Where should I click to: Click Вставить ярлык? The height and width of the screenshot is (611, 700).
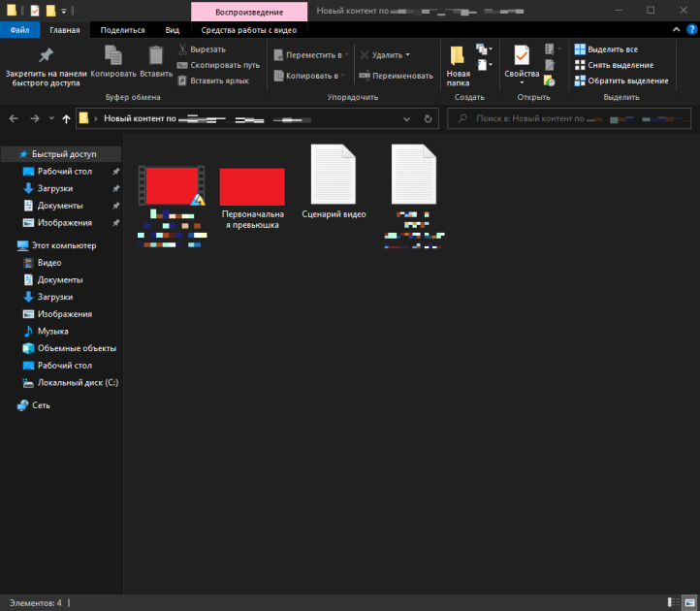[213, 80]
